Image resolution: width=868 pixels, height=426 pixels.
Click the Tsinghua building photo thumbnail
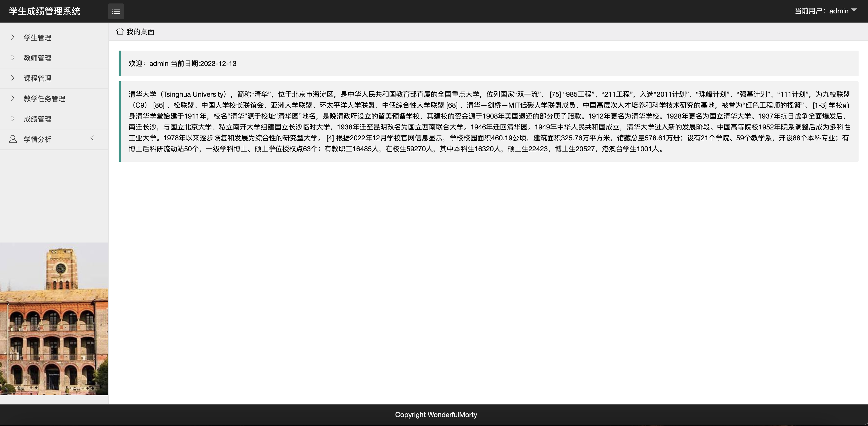[x=54, y=319]
